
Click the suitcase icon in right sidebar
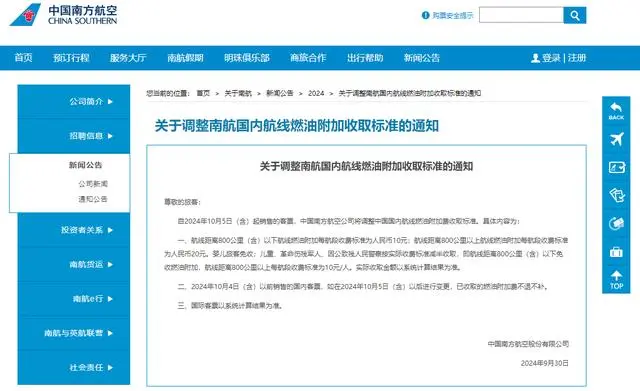pyautogui.click(x=616, y=252)
